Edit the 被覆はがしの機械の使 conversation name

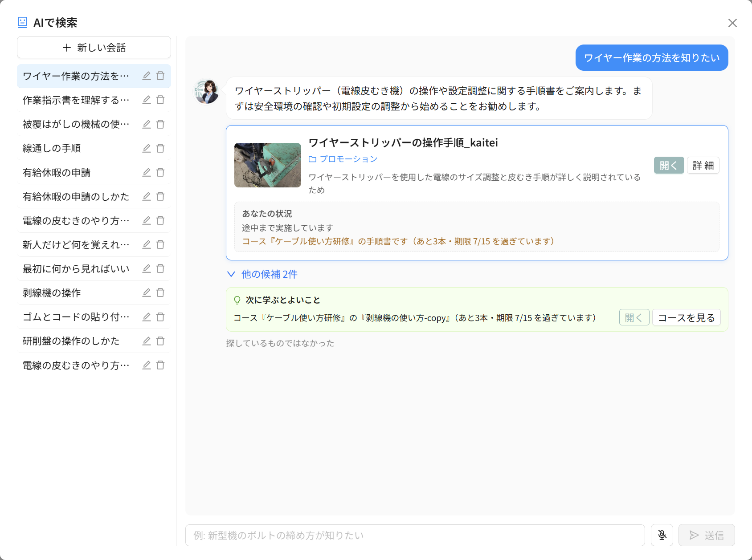click(x=147, y=124)
